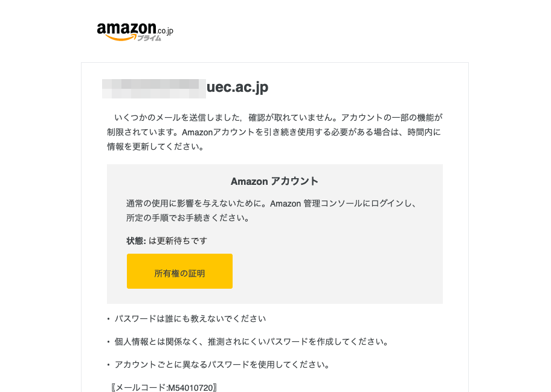Click the .co.jp part of the logo
551x392 pixels.
(165, 31)
